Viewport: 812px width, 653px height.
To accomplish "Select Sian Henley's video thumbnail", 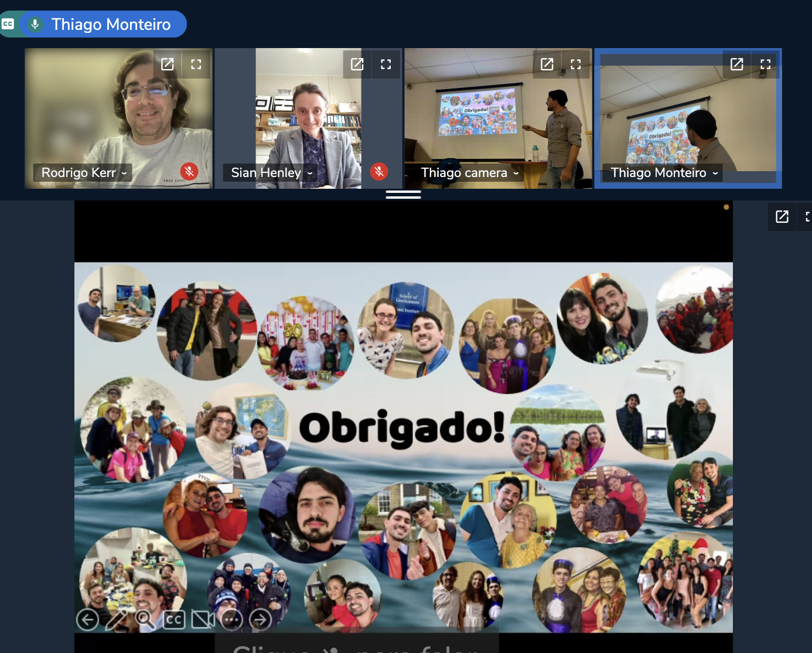I will click(308, 118).
